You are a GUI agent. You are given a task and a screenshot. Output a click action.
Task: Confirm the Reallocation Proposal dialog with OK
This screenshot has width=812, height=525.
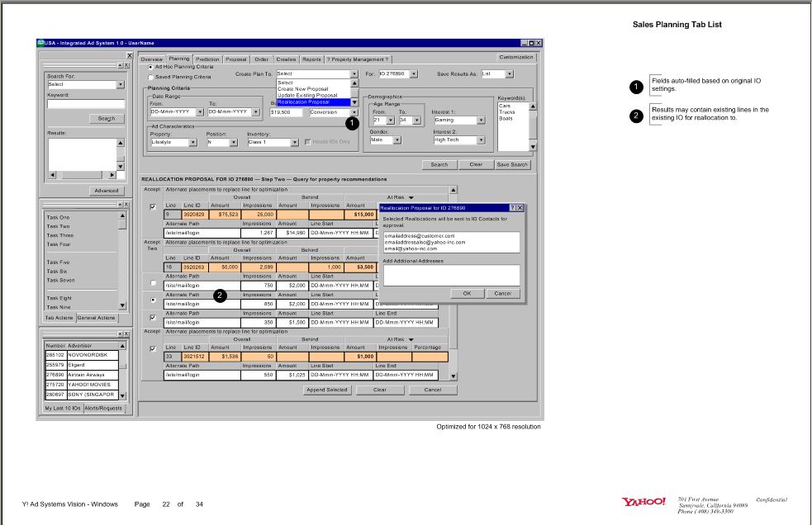(x=468, y=293)
